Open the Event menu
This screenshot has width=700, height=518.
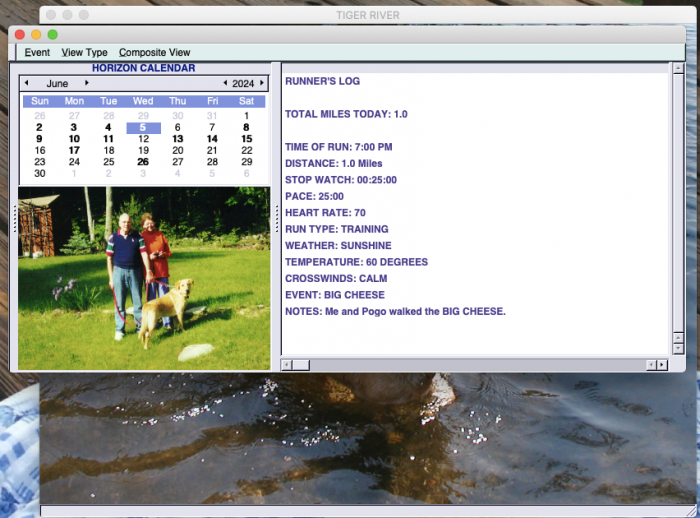[x=37, y=52]
